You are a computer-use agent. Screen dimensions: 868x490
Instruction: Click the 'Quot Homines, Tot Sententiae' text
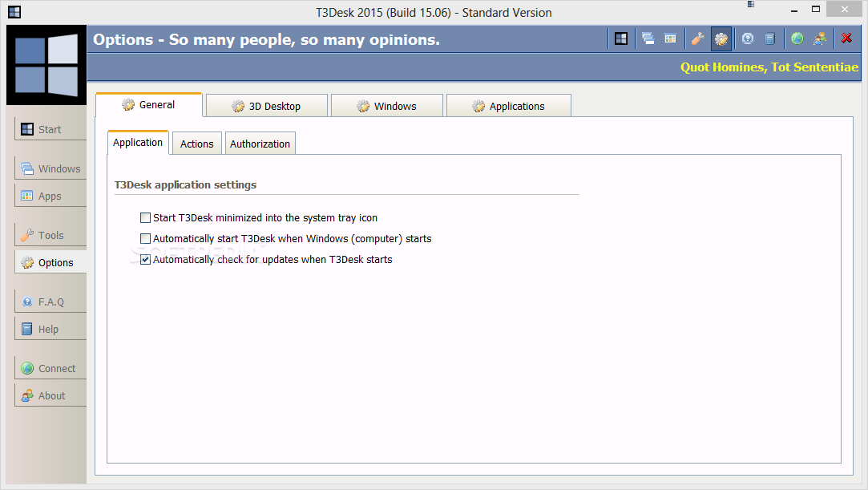coord(769,67)
